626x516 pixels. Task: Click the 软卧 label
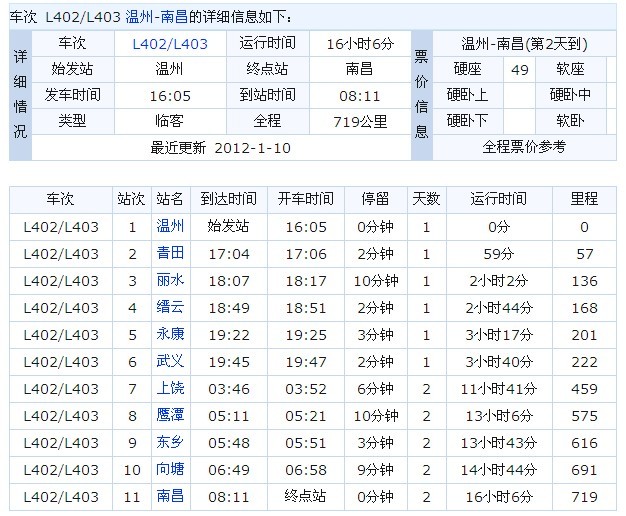pyautogui.click(x=570, y=121)
